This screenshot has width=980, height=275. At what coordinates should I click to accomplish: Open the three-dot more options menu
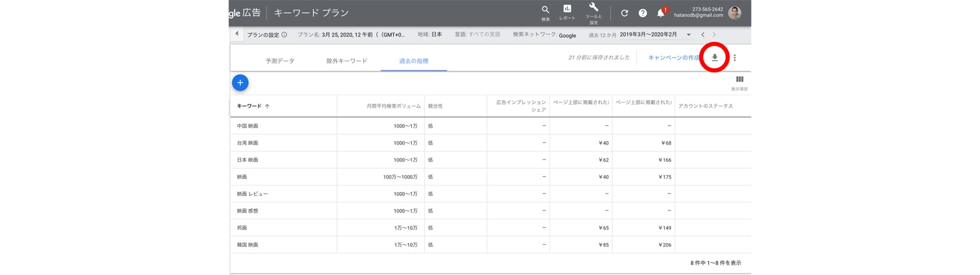(734, 57)
